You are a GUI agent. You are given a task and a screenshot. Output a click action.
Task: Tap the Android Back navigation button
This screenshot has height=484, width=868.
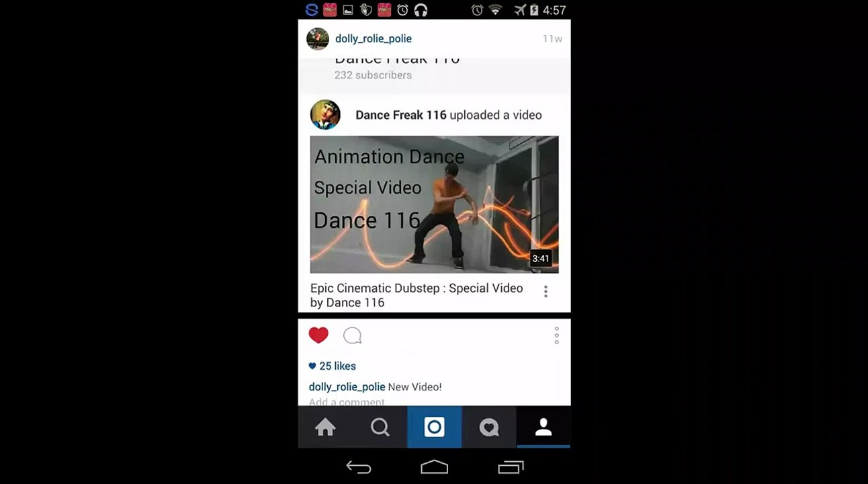pyautogui.click(x=359, y=467)
